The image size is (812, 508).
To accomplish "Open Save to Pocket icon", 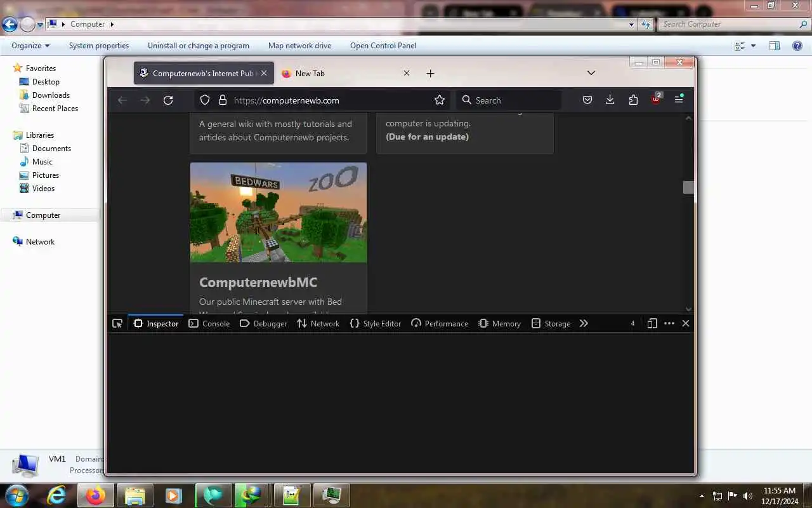I will [587, 100].
